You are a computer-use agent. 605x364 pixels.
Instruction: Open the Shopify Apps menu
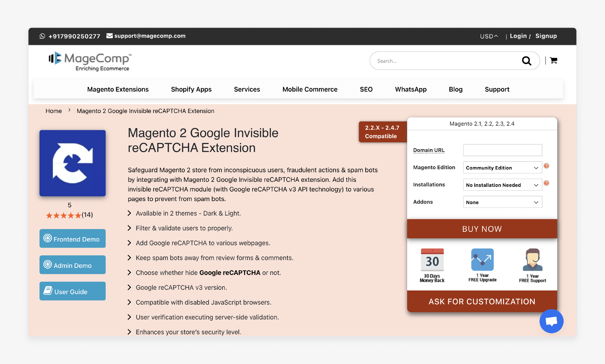tap(191, 89)
